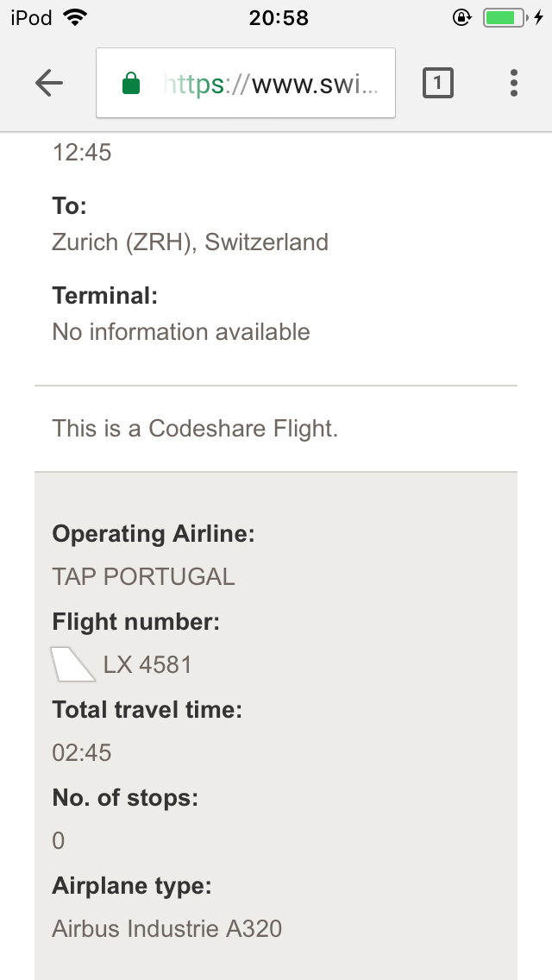Tap the green secure padlock icon

[131, 83]
